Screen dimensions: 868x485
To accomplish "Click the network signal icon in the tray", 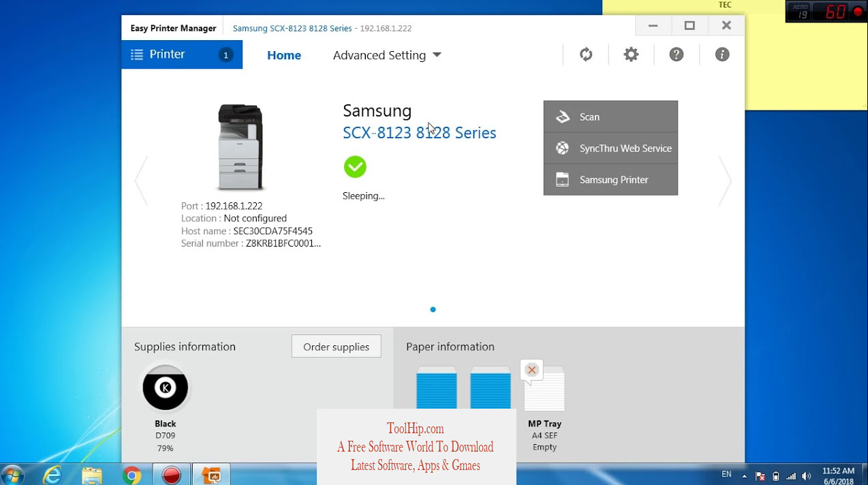I will pyautogui.click(x=791, y=476).
